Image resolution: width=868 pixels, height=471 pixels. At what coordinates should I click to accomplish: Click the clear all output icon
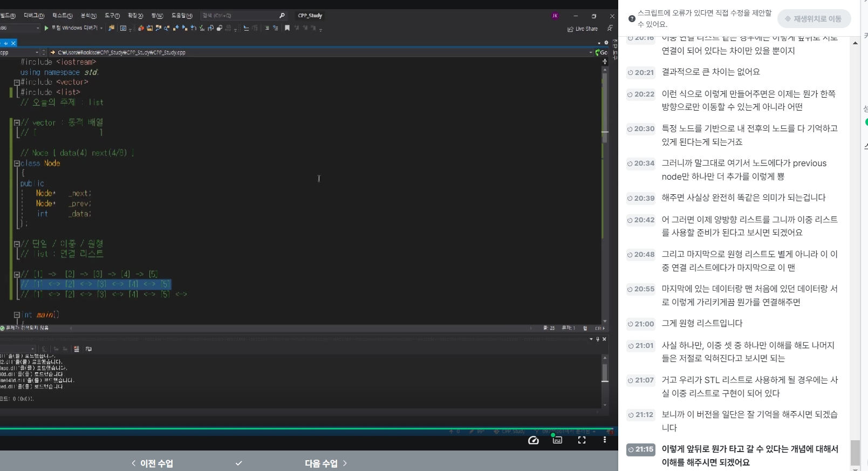click(77, 349)
